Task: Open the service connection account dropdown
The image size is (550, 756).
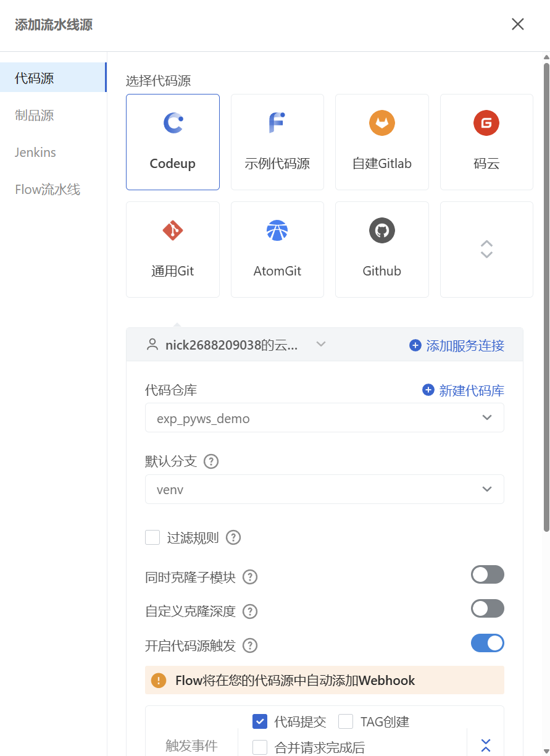Action: tap(236, 345)
